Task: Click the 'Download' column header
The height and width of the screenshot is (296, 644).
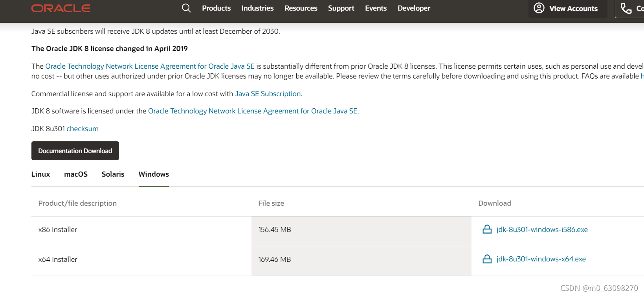Action: coord(495,203)
